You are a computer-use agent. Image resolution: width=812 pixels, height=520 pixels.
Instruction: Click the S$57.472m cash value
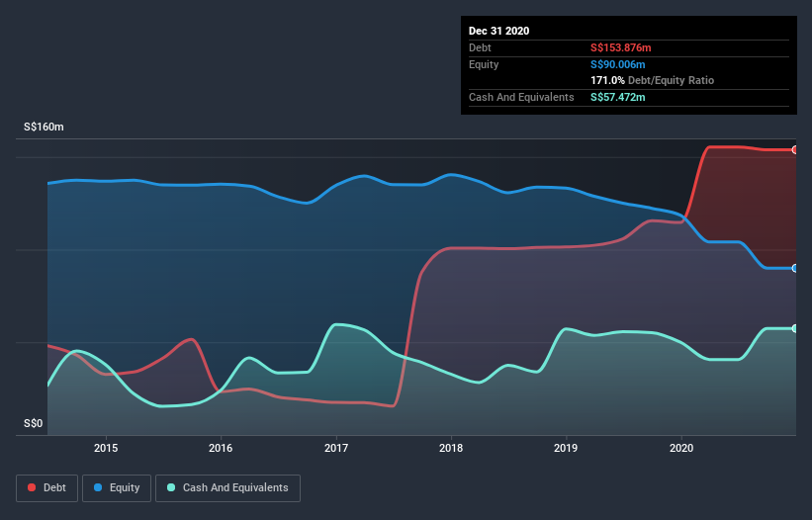(618, 97)
